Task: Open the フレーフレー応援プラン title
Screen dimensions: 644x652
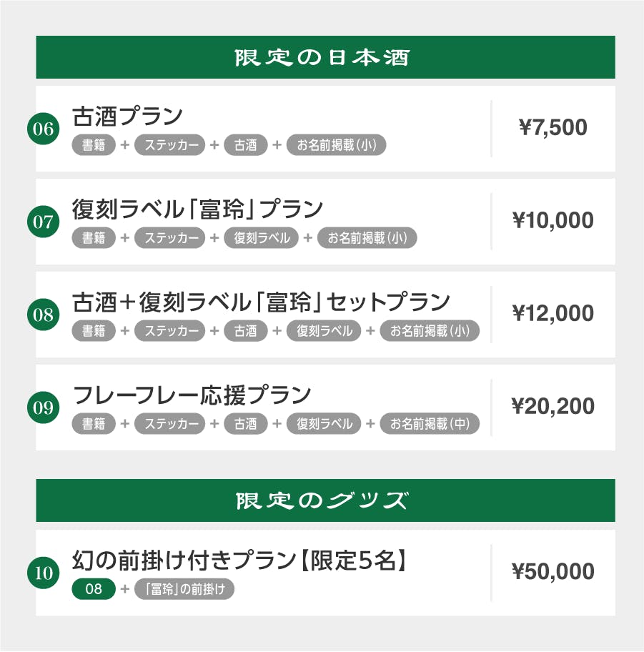Action: click(192, 395)
